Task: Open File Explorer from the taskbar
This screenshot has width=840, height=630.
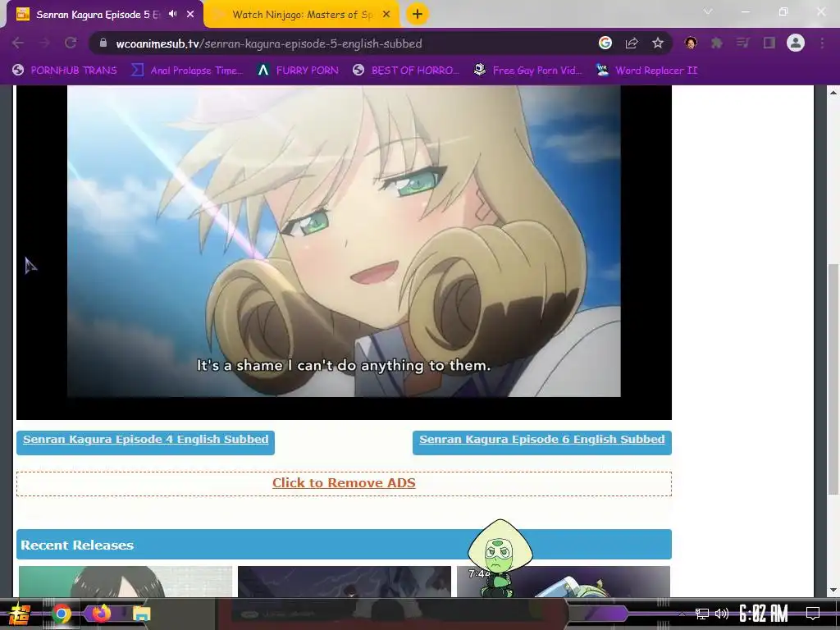Action: tap(141, 614)
